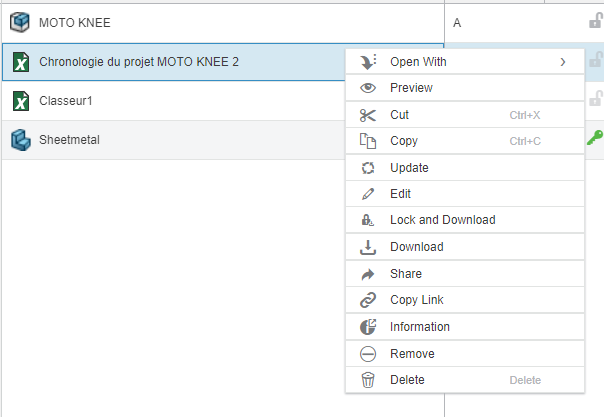
Task: Click the trash bin Delete icon
Action: [368, 380]
